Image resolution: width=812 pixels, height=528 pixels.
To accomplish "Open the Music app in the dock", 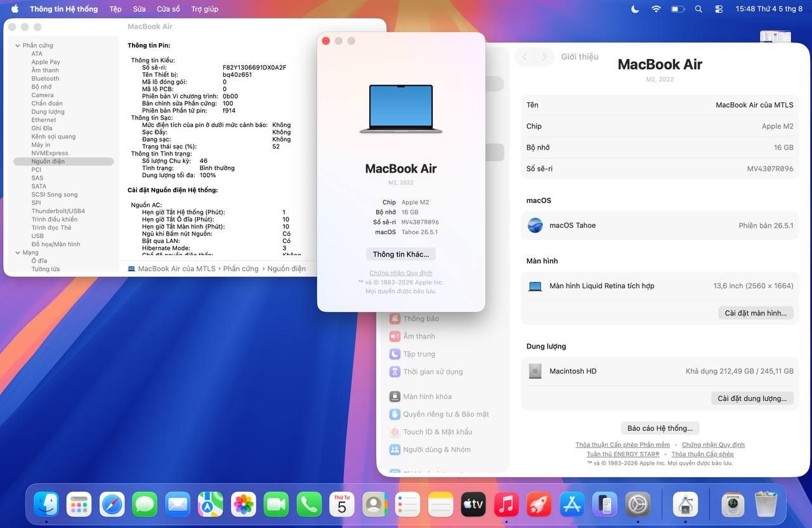I will 506,505.
